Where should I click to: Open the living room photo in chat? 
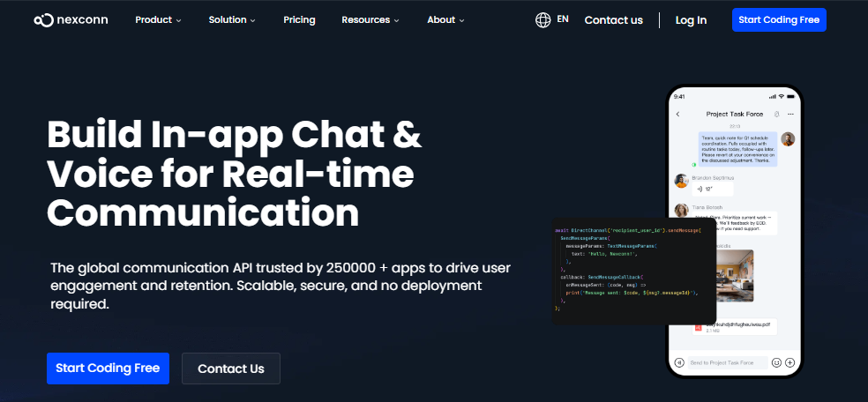tap(734, 275)
